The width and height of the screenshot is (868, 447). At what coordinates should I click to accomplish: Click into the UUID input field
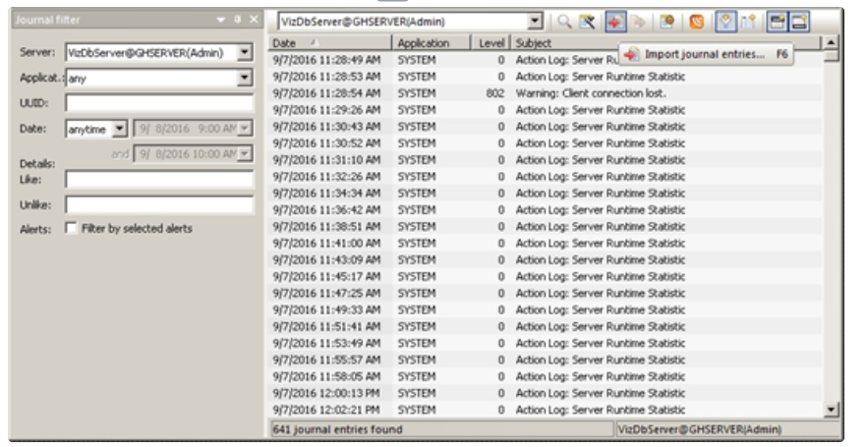coord(159,103)
